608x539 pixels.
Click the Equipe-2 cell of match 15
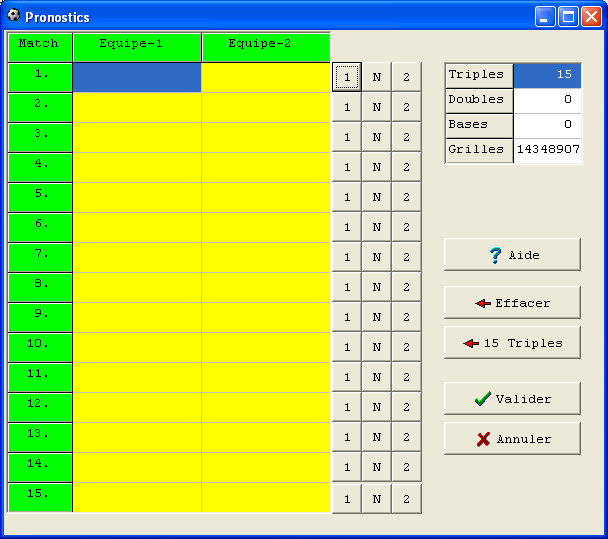266,498
